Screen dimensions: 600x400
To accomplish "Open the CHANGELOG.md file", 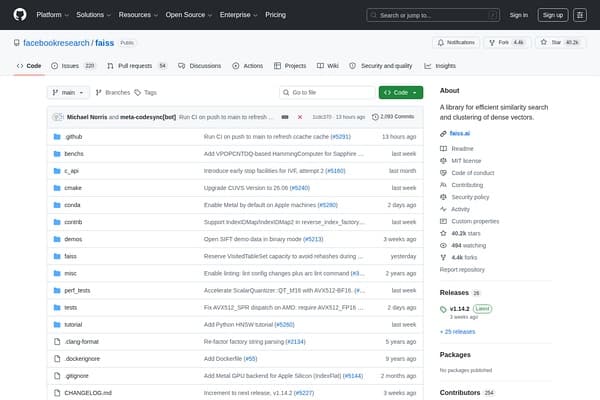I will [88, 393].
